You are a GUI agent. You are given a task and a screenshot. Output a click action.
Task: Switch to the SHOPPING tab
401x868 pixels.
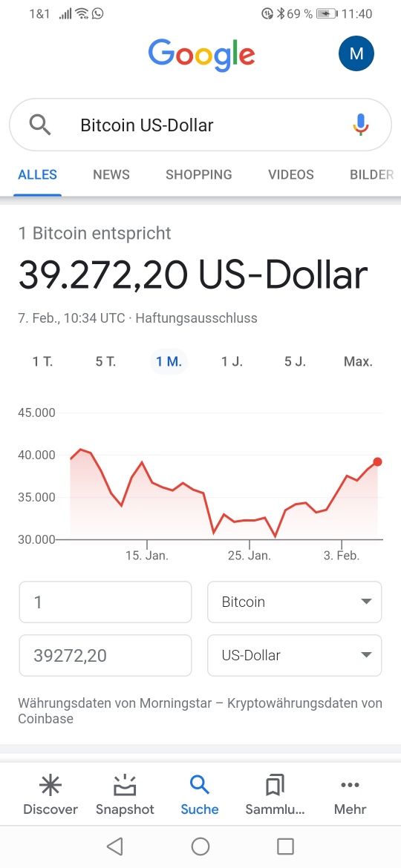pos(199,175)
